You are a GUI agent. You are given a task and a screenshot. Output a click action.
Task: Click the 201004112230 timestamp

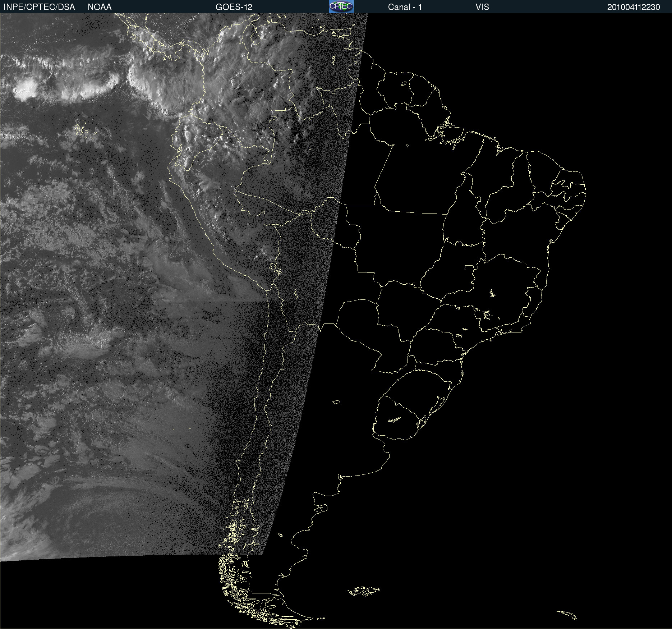point(634,7)
